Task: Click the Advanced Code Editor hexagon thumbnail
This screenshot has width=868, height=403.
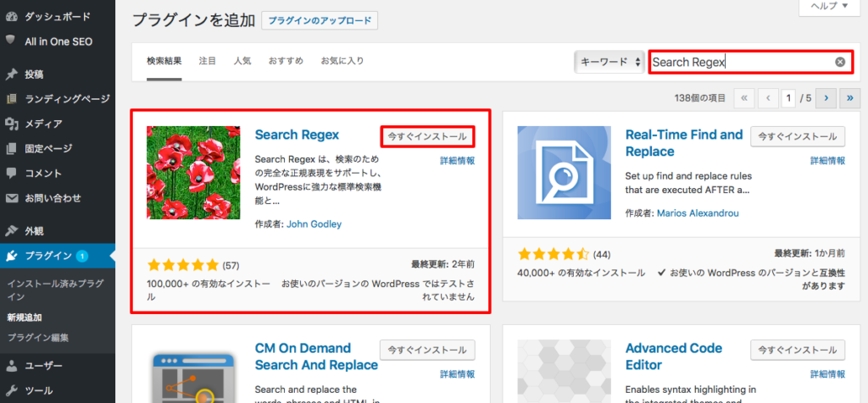Action: [x=564, y=371]
